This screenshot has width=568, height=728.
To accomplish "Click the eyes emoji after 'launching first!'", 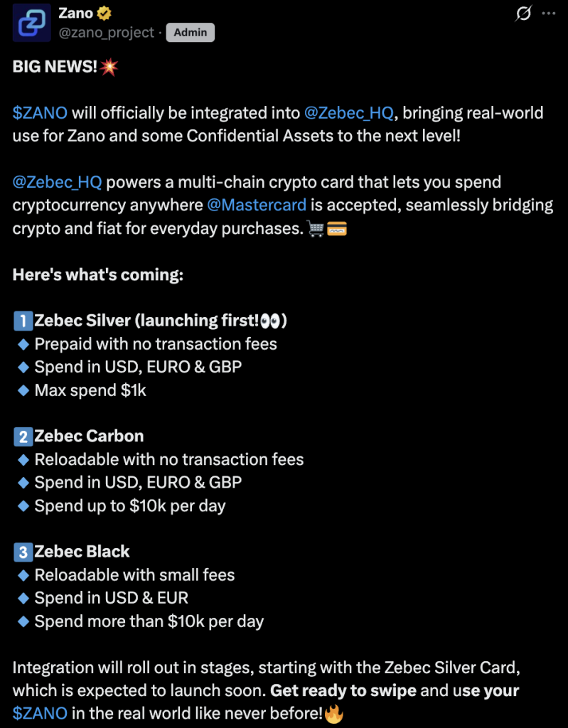I will click(x=270, y=321).
